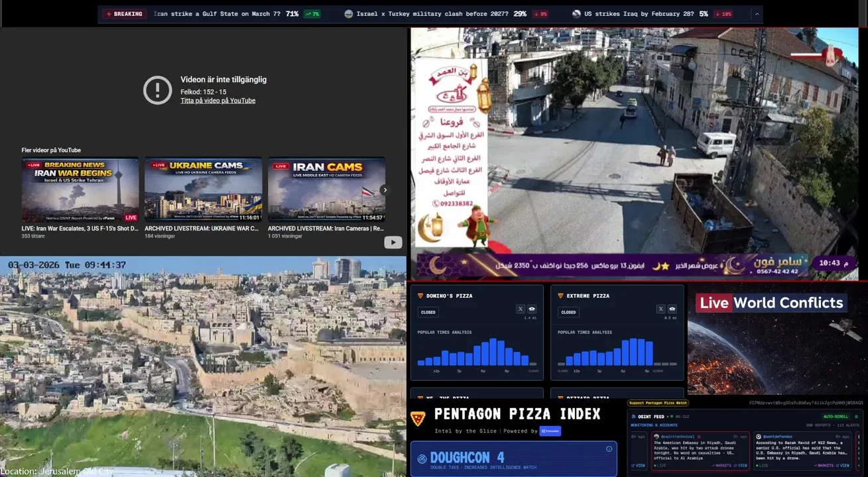Click the video unavailable error icon
The width and height of the screenshot is (868, 477).
click(x=158, y=90)
